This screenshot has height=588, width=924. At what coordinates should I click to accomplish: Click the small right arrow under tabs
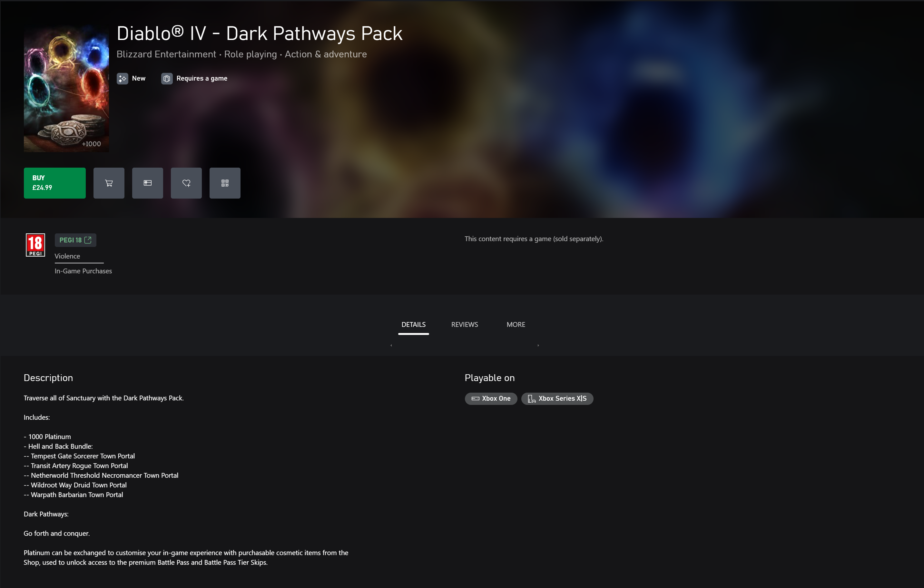tap(538, 345)
